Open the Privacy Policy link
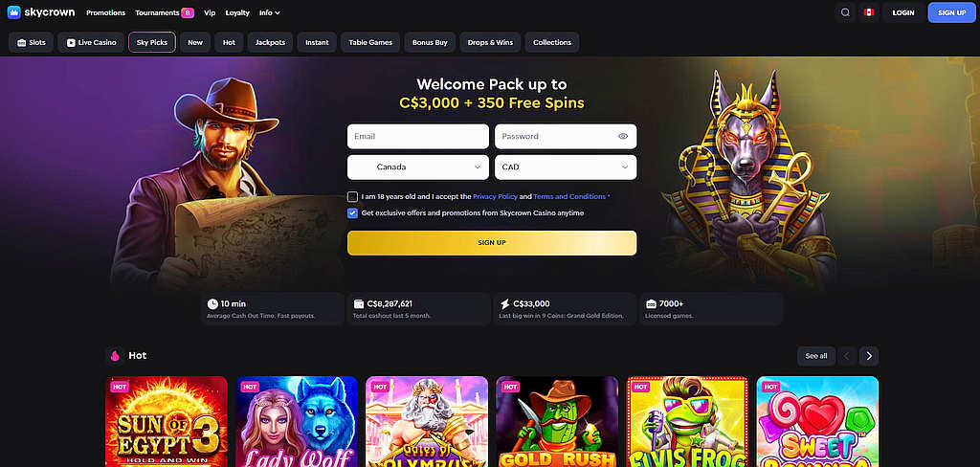 (x=495, y=196)
